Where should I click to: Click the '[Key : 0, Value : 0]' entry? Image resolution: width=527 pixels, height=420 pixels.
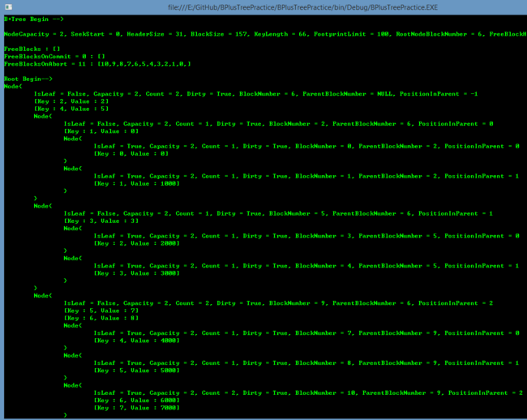click(x=131, y=153)
